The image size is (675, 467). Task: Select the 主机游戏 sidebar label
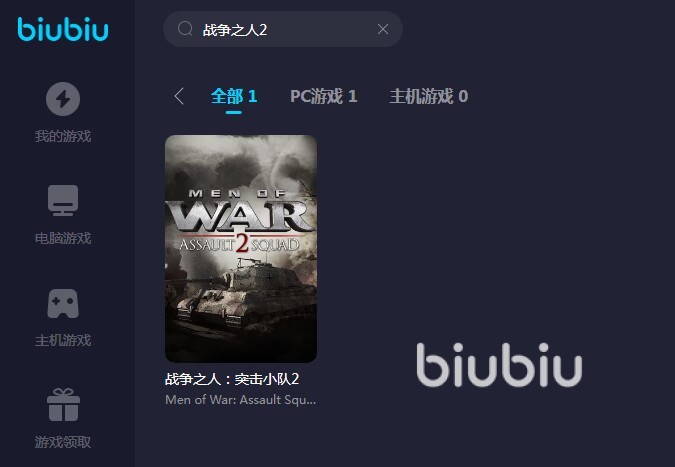coord(63,340)
